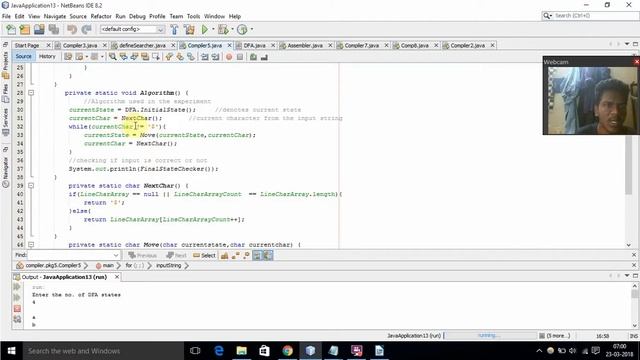
Task: Toggle Match Case in Find bar
Action: (224, 256)
